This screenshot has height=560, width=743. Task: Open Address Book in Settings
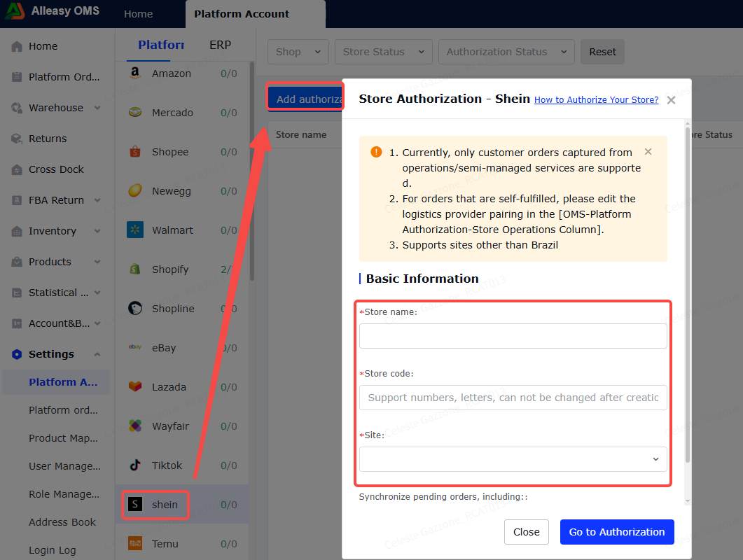tap(62, 522)
